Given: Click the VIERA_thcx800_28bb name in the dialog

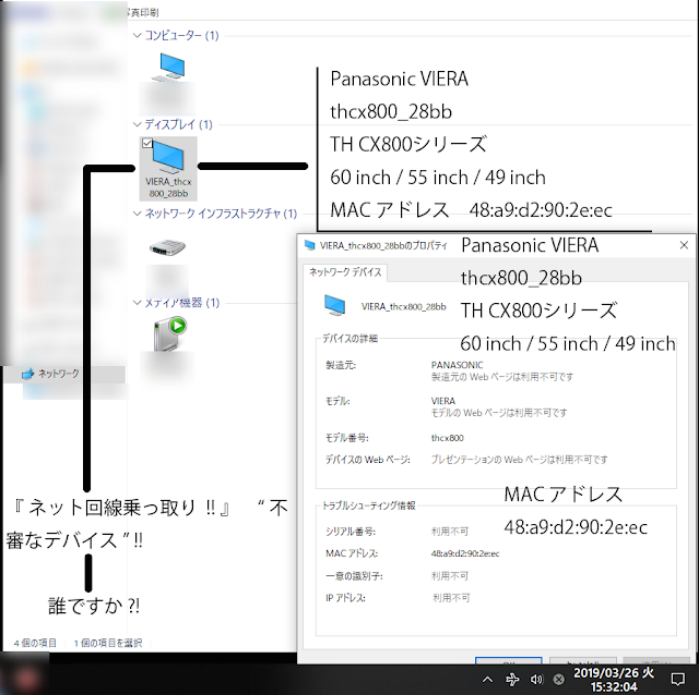Looking at the screenshot, I should pyautogui.click(x=403, y=307).
